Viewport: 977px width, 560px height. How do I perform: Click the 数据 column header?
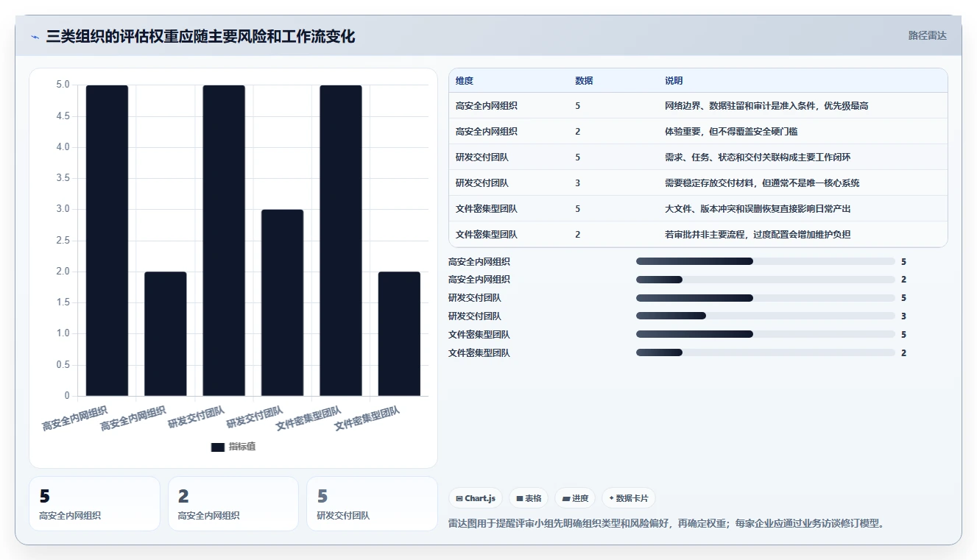pos(584,81)
